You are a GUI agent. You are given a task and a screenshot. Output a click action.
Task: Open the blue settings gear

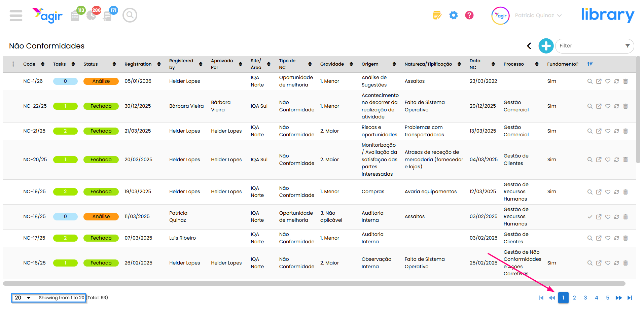click(x=454, y=15)
